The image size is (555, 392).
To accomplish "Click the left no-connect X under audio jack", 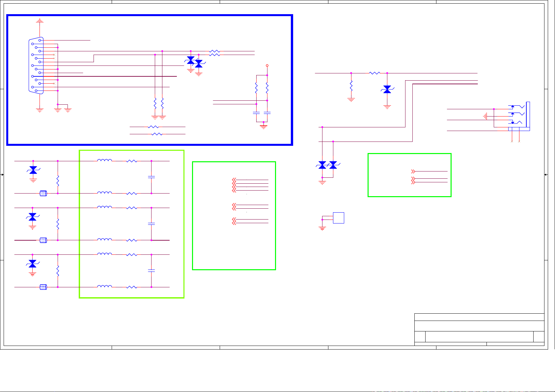I will [512, 141].
